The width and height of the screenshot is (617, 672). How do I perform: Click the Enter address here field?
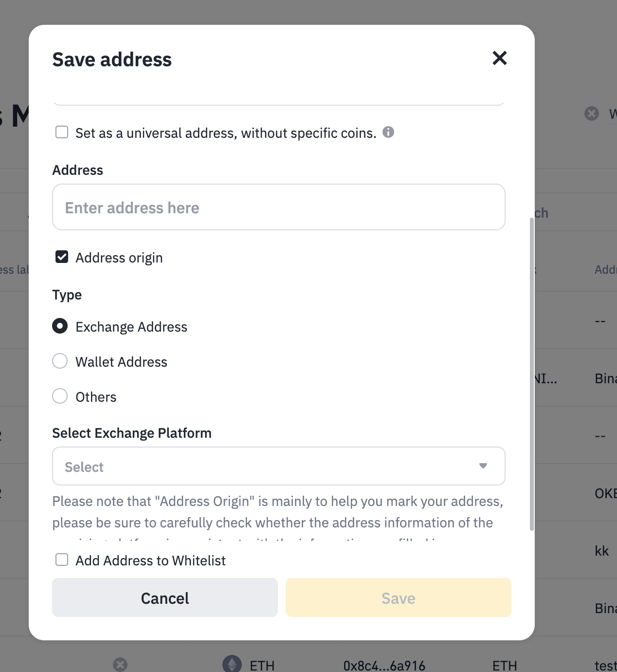(278, 207)
